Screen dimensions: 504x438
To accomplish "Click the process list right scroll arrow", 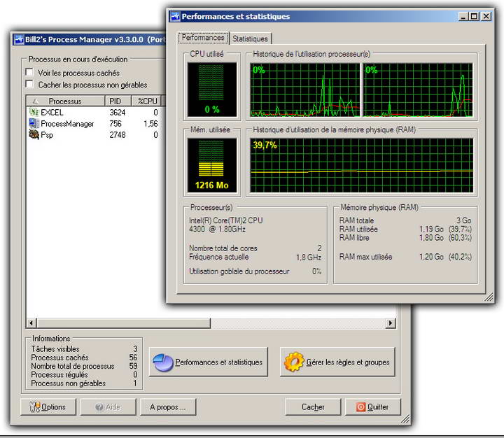I will pyautogui.click(x=391, y=323).
